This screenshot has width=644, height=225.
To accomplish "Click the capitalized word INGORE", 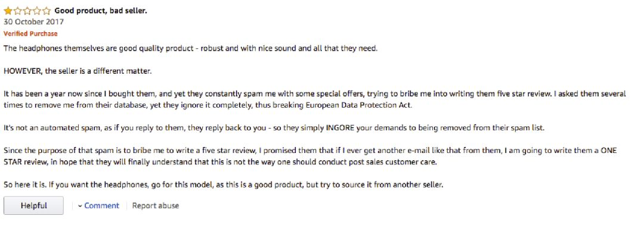I will [x=340, y=127].
